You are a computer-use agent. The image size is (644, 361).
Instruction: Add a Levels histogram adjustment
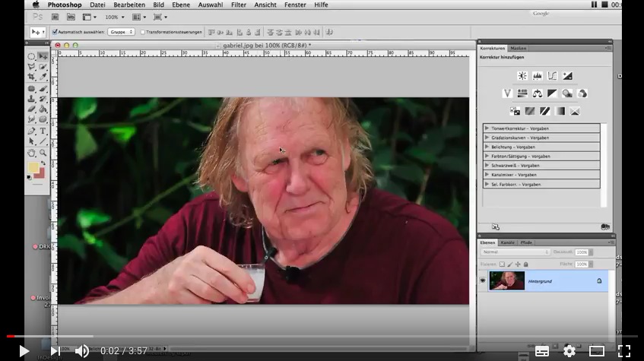coord(538,76)
